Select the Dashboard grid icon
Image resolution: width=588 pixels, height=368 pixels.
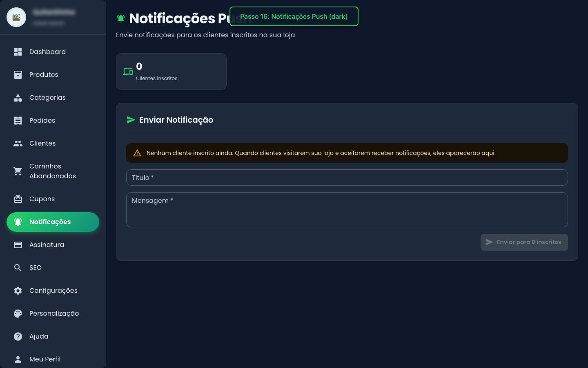18,52
